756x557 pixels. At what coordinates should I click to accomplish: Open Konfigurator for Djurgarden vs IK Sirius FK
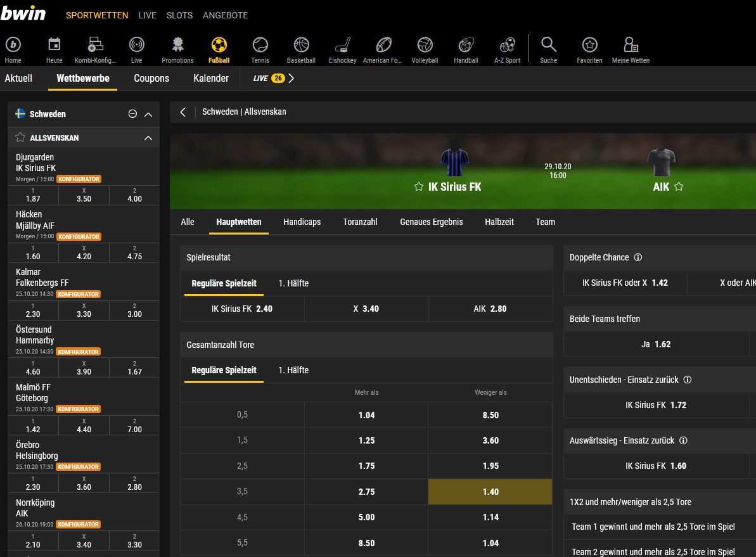click(79, 179)
